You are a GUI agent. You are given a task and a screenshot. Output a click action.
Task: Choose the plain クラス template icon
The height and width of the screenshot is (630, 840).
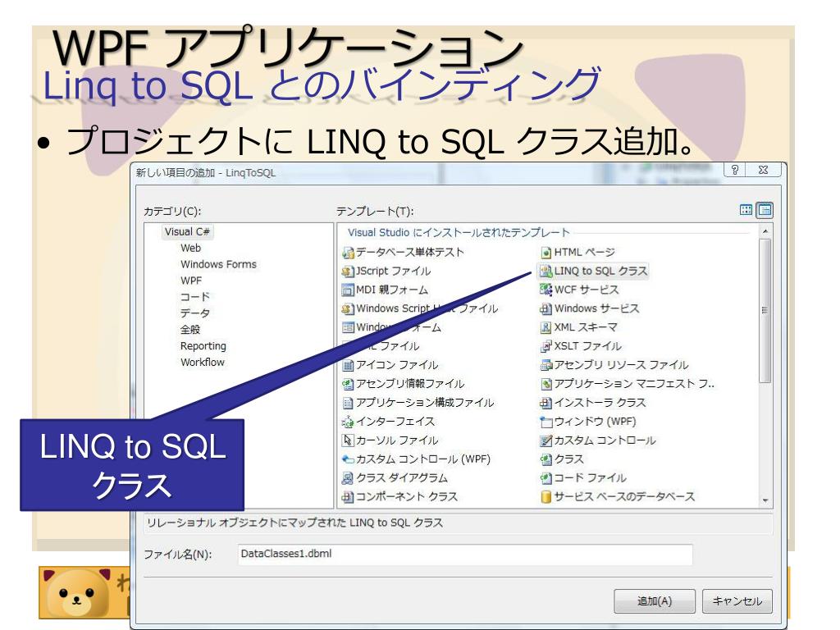click(546, 459)
